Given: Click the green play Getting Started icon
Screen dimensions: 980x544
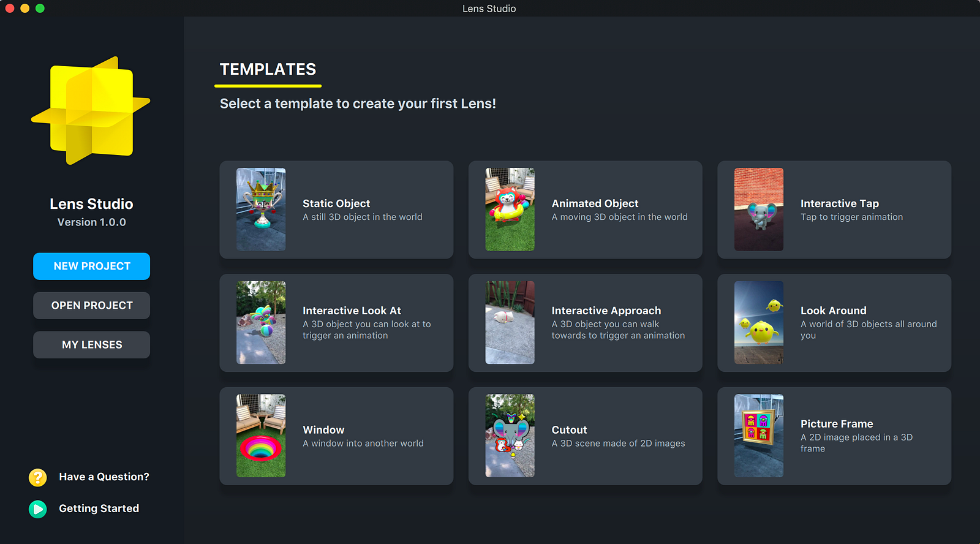Looking at the screenshot, I should [38, 509].
